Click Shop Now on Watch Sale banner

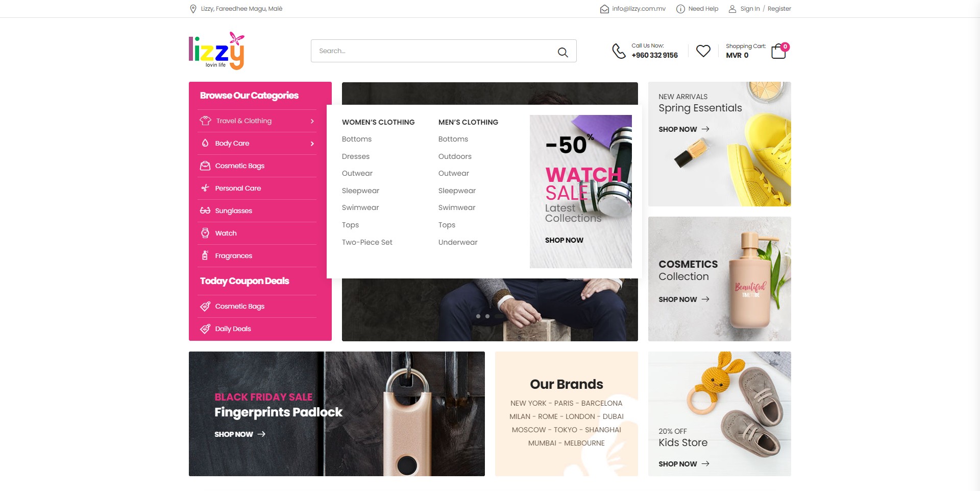(564, 240)
